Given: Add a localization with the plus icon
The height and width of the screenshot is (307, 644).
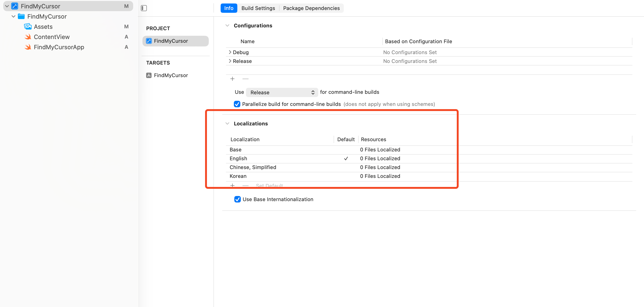Looking at the screenshot, I should point(232,185).
